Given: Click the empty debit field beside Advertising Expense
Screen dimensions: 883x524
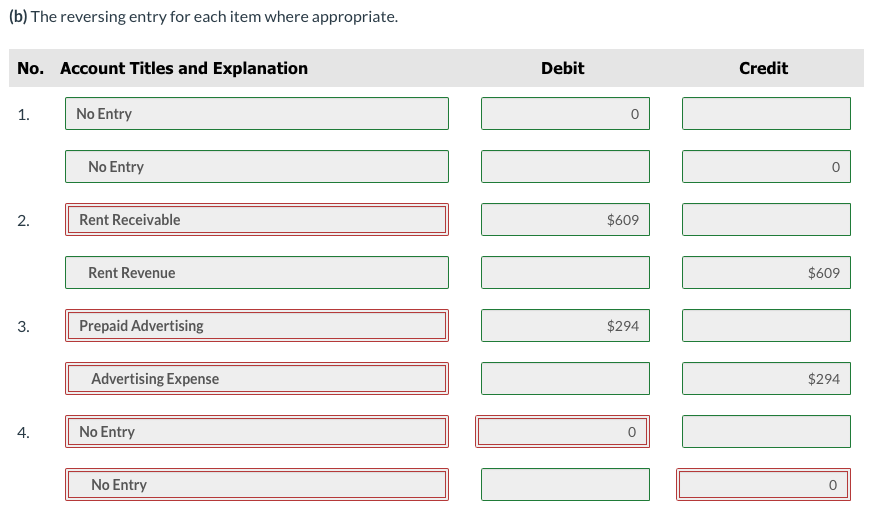Looking at the screenshot, I should (565, 378).
